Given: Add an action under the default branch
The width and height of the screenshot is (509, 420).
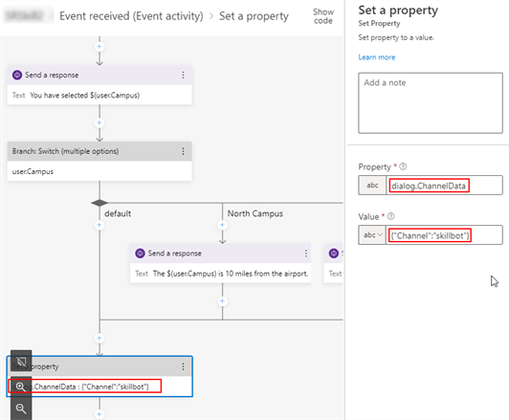Looking at the screenshot, I should (x=100, y=225).
